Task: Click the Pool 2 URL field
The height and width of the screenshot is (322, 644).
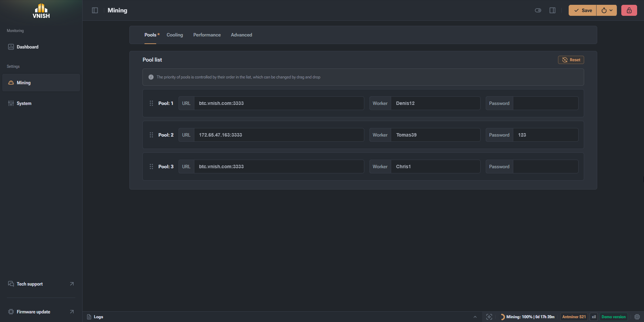Action: coord(279,135)
